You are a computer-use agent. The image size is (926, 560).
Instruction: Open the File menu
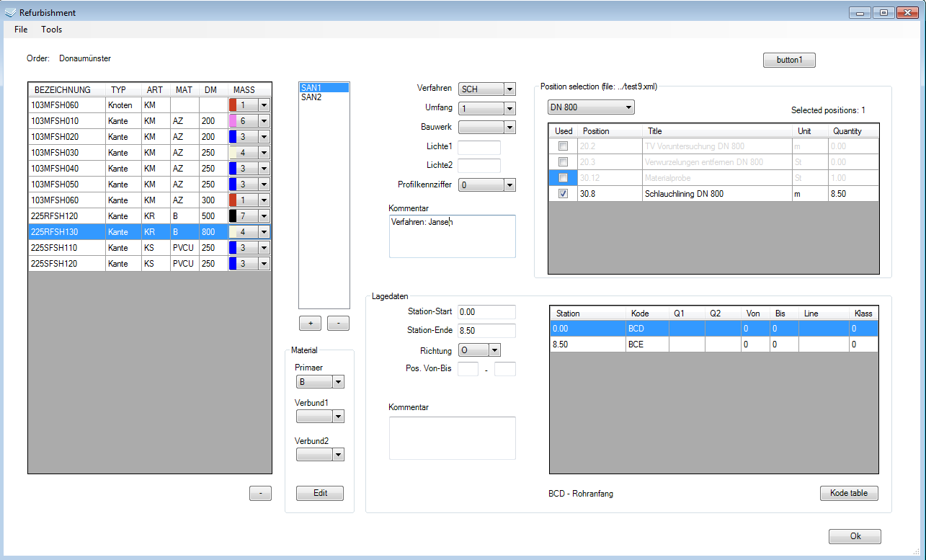pos(21,30)
